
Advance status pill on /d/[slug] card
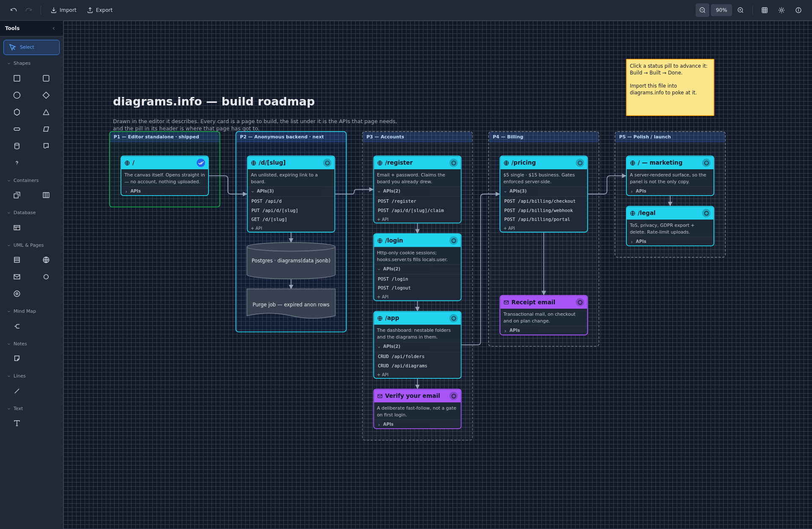pyautogui.click(x=327, y=163)
